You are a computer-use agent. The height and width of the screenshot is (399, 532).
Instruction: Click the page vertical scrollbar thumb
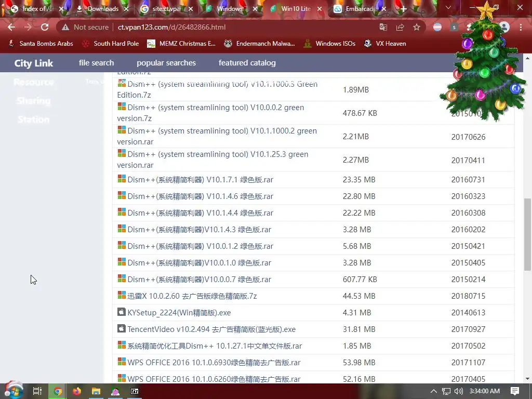pos(528,234)
